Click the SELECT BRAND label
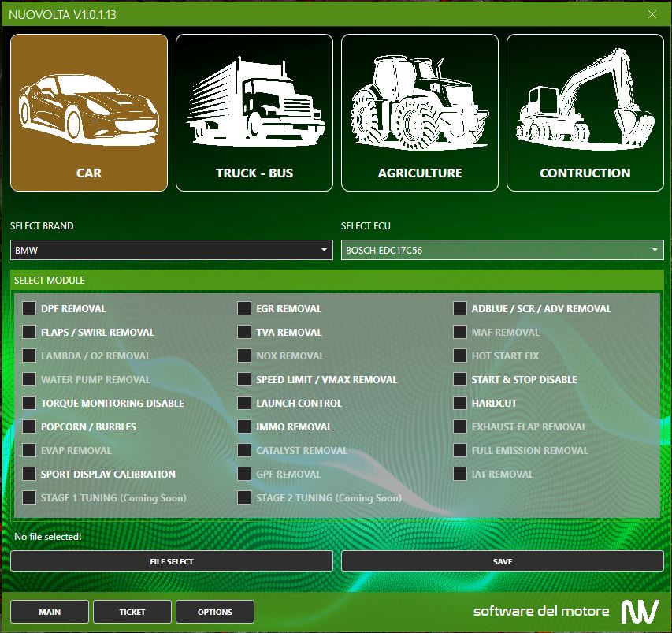The width and height of the screenshot is (672, 633). point(42,226)
